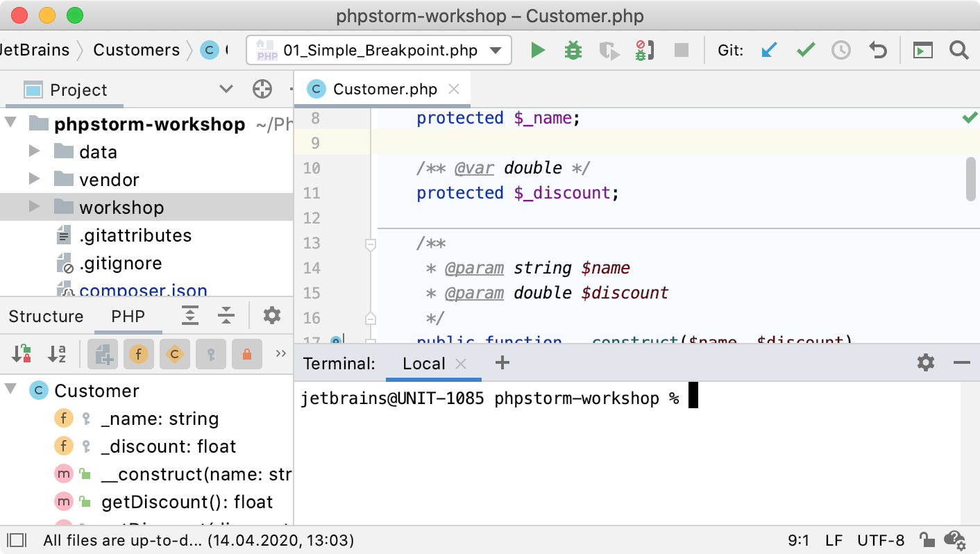Open Search Everywhere magnifier icon

coord(958,51)
